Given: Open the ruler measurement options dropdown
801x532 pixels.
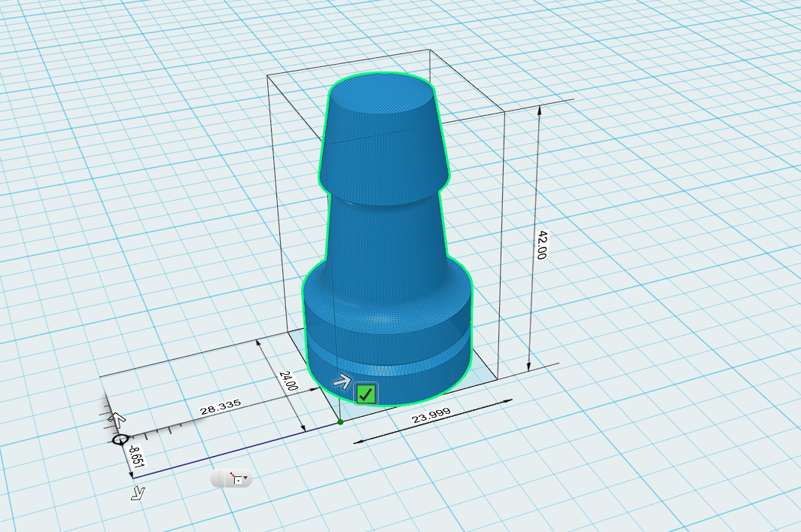Looking at the screenshot, I should pos(239,479).
